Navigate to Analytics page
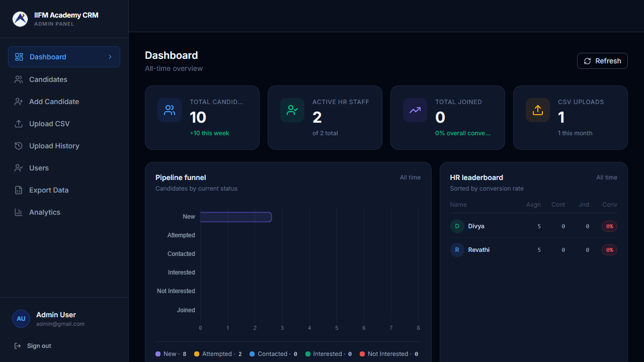 click(x=64, y=212)
